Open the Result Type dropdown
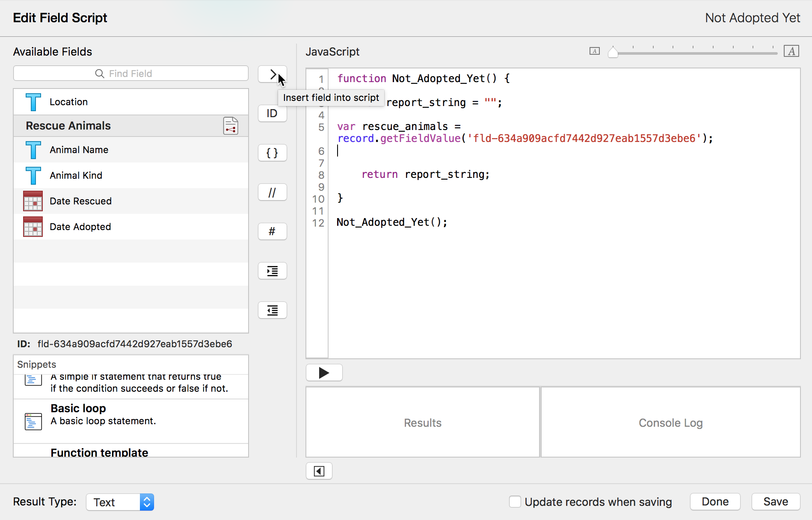Screen dimensions: 812x520 point(120,502)
